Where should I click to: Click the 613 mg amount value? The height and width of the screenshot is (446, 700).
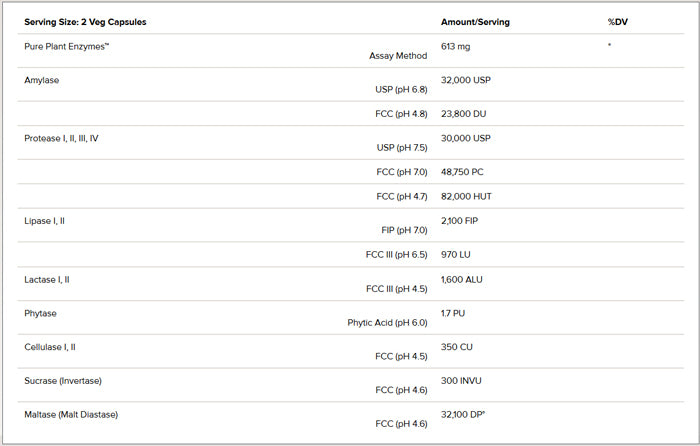click(x=458, y=46)
